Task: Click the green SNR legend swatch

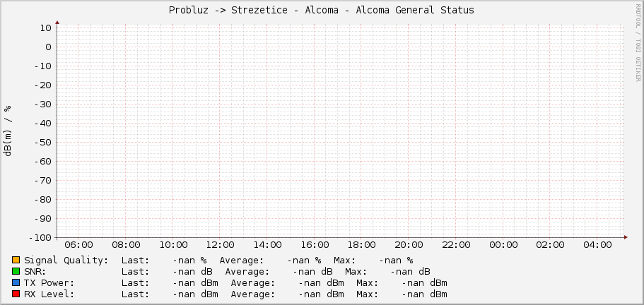Action: (x=16, y=271)
